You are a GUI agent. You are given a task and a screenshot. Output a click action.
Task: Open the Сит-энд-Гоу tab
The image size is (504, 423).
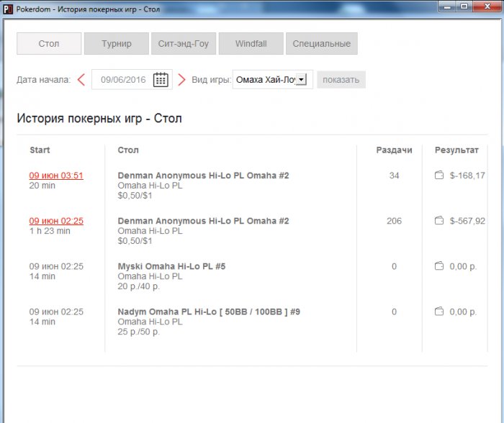click(x=184, y=43)
